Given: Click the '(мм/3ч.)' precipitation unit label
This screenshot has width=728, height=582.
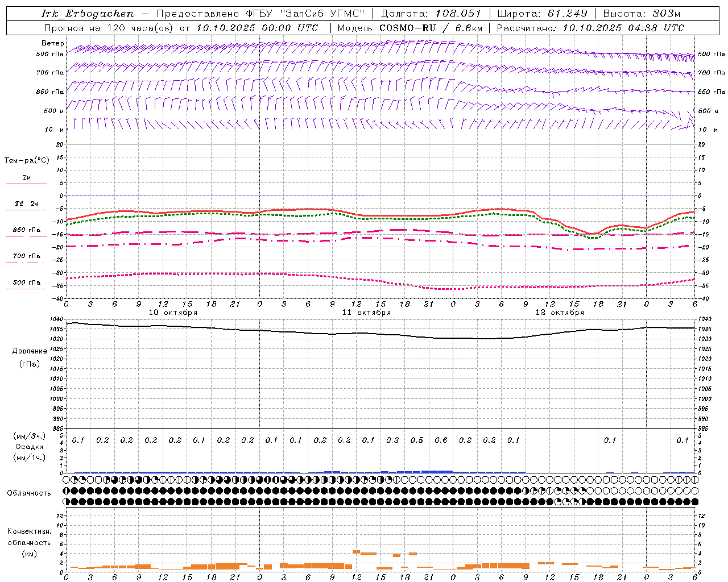Looking at the screenshot, I should click(x=30, y=436).
